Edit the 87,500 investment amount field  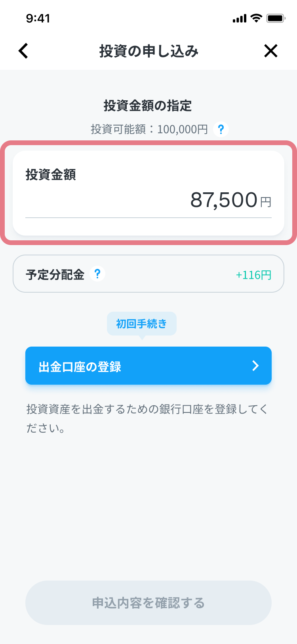[x=148, y=200]
